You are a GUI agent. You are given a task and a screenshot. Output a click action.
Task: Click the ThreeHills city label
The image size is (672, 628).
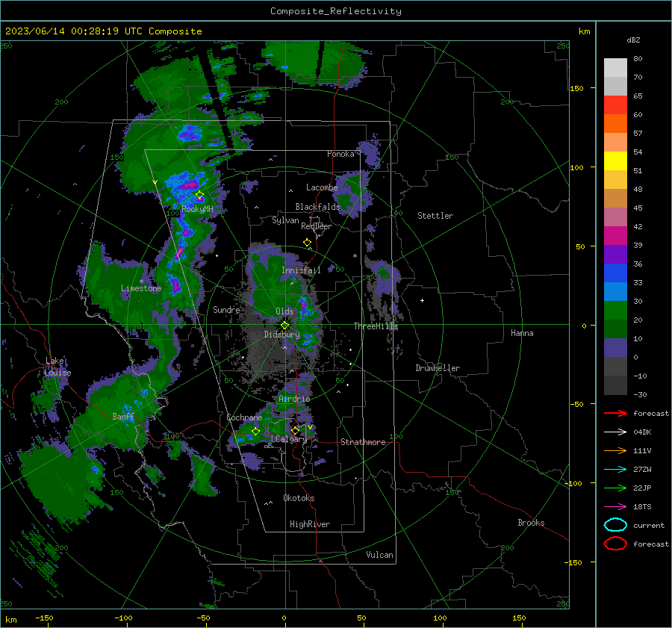coord(376,326)
